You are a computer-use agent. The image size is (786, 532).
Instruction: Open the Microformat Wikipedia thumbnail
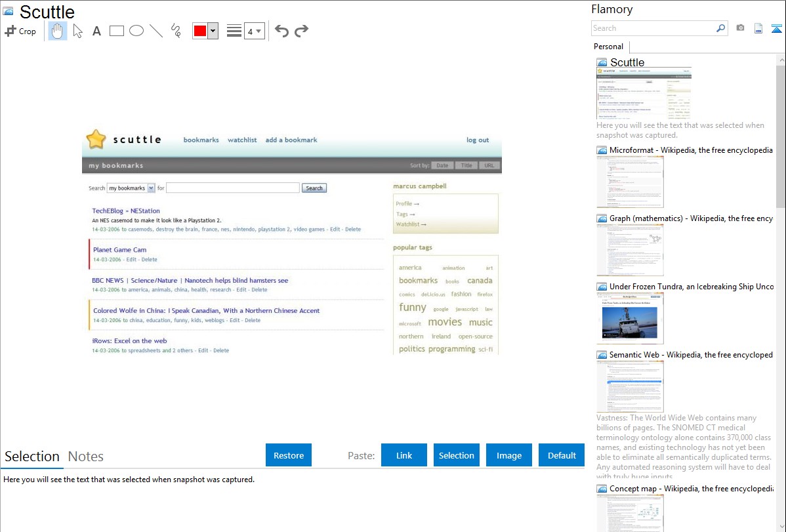[630, 182]
